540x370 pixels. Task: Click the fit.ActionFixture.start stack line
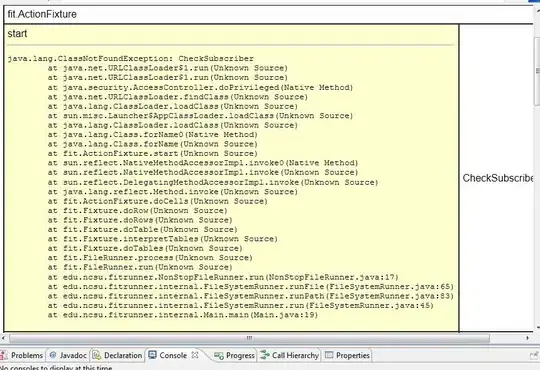[x=153, y=154]
